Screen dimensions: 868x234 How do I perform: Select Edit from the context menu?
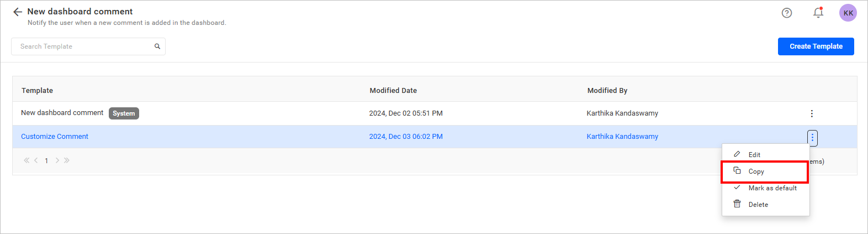754,155
